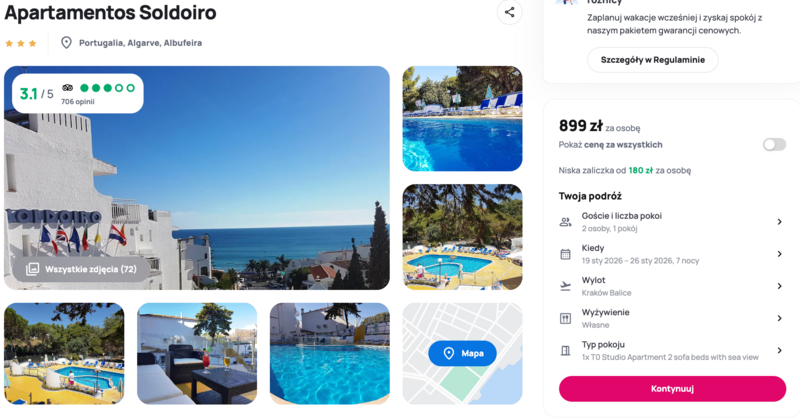Click the meal icon beside Wyżywienie
Image resolution: width=800 pixels, height=419 pixels.
tap(565, 318)
